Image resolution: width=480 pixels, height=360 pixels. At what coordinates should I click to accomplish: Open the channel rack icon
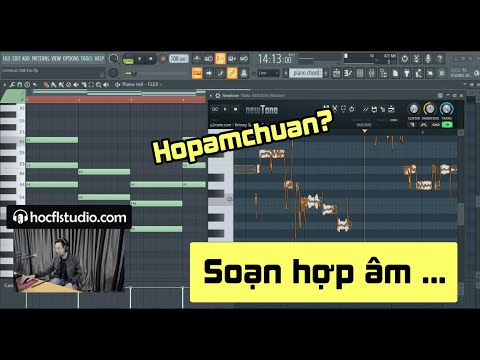tap(360, 73)
